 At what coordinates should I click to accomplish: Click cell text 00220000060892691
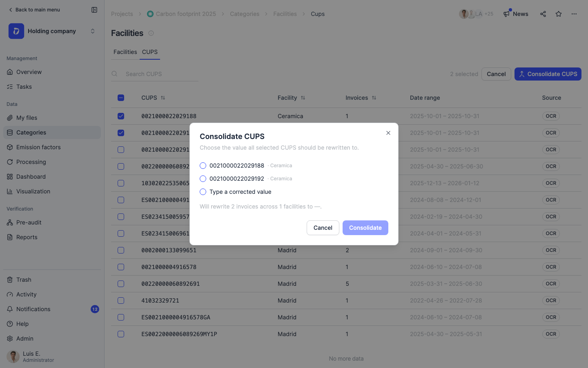171,284
